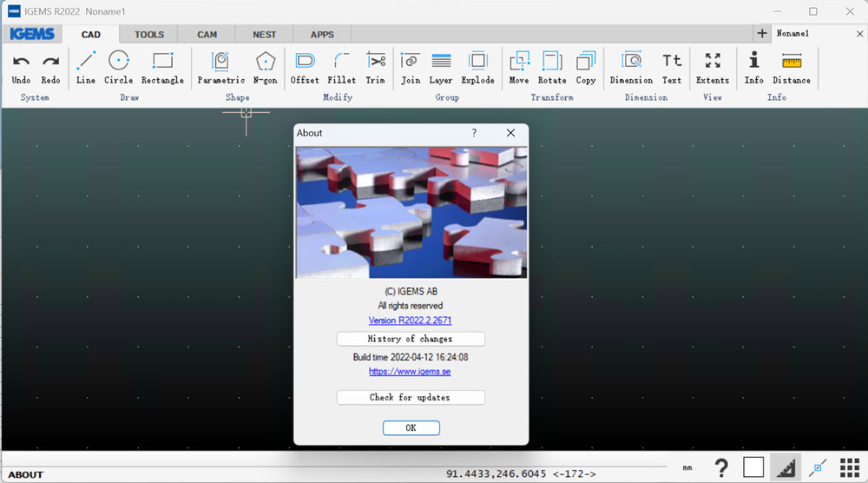868x483 pixels.
Task: Toggle the snap icon in status bar
Action: point(818,468)
